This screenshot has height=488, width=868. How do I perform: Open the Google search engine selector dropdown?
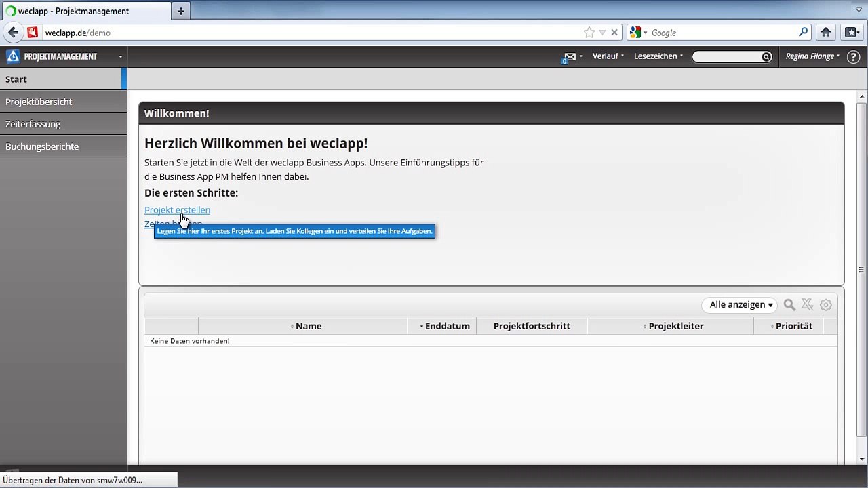click(x=638, y=32)
